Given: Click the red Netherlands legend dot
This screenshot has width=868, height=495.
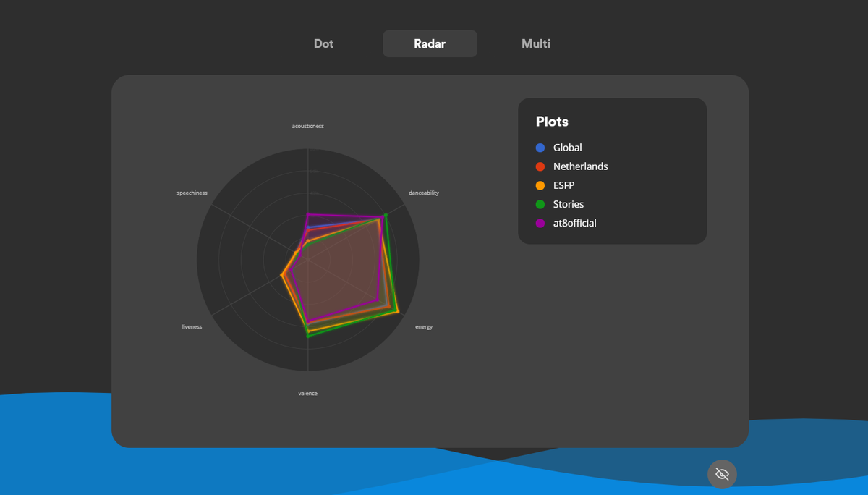Looking at the screenshot, I should (x=540, y=166).
